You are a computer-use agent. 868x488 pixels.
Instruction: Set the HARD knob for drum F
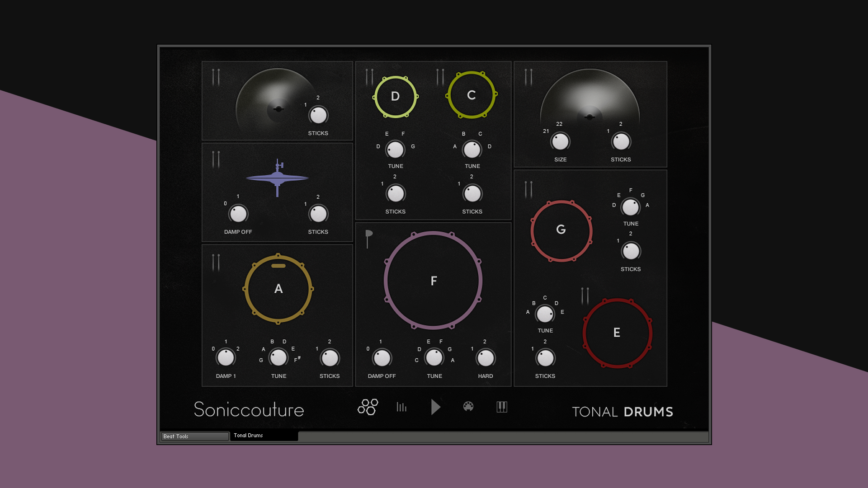(x=485, y=358)
